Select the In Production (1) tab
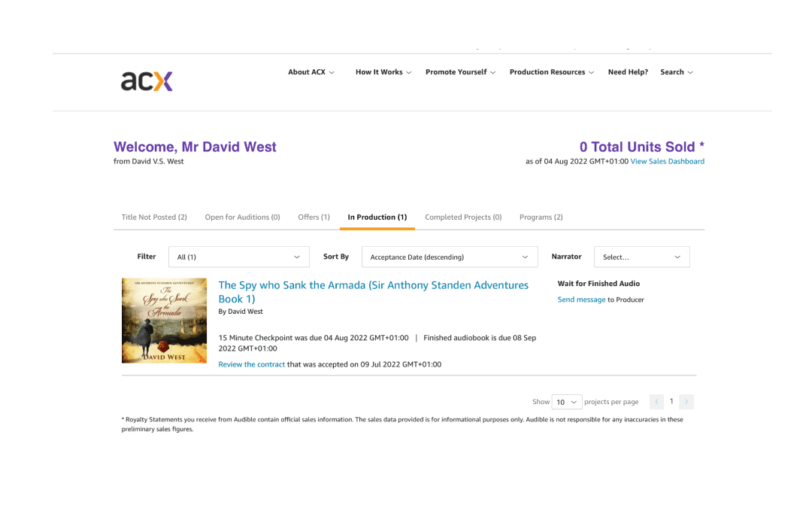This screenshot has height=508, width=812. [x=377, y=217]
